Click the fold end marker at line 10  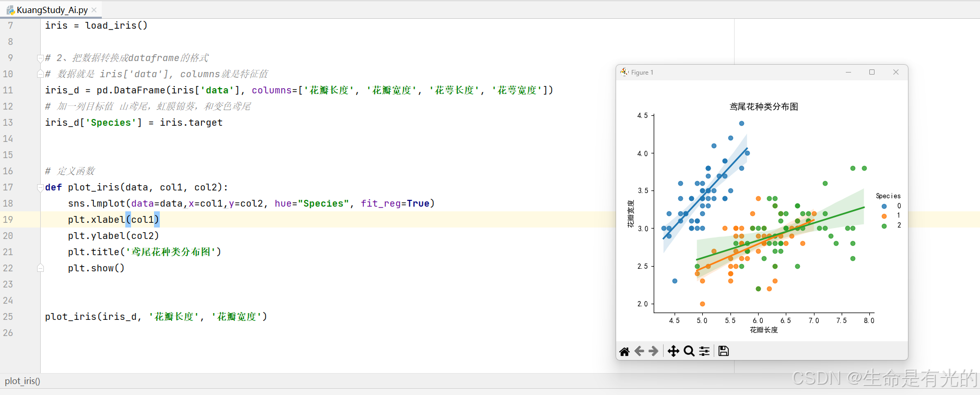(x=40, y=74)
